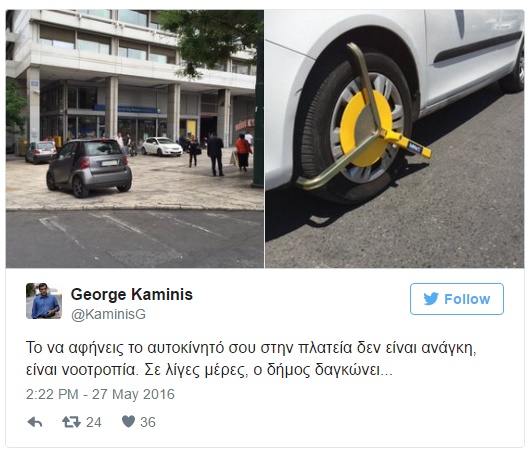Click the Follow button label

coord(467,299)
